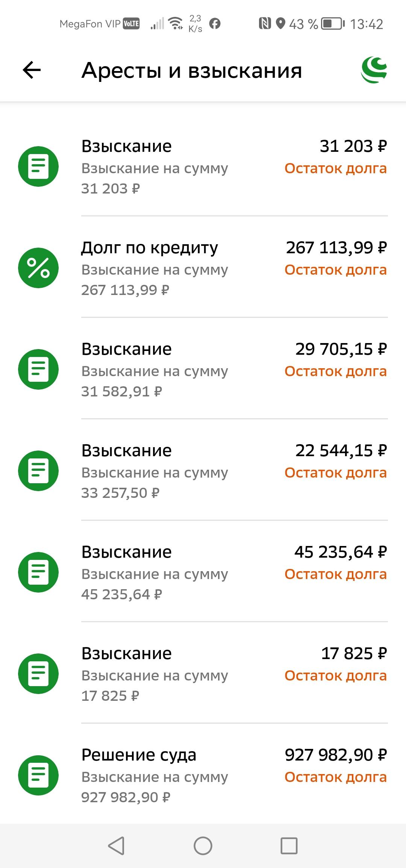
Task: Tap the location icon in the status bar
Action: [x=280, y=23]
